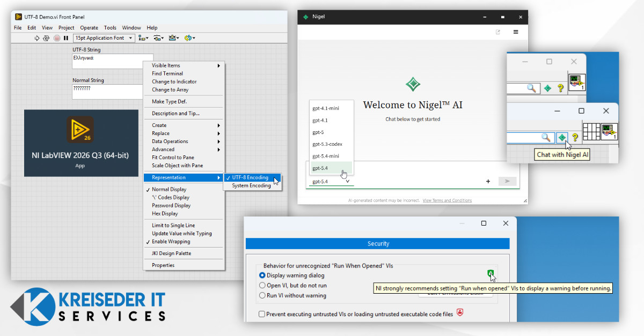Open the Help menu
644x336 pixels.
tap(152, 28)
